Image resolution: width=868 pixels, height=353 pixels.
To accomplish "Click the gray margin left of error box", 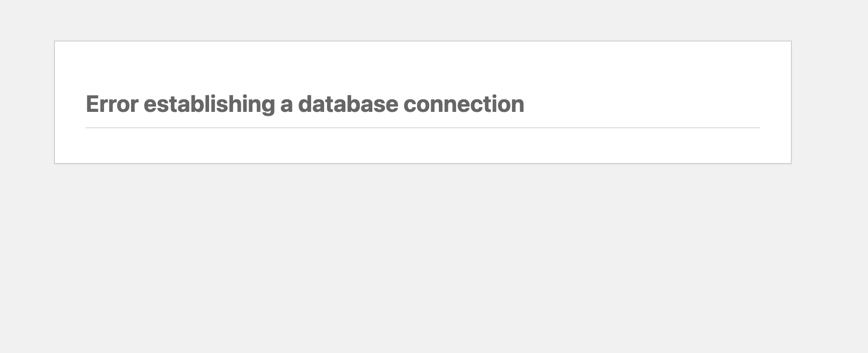I will pyautogui.click(x=27, y=102).
